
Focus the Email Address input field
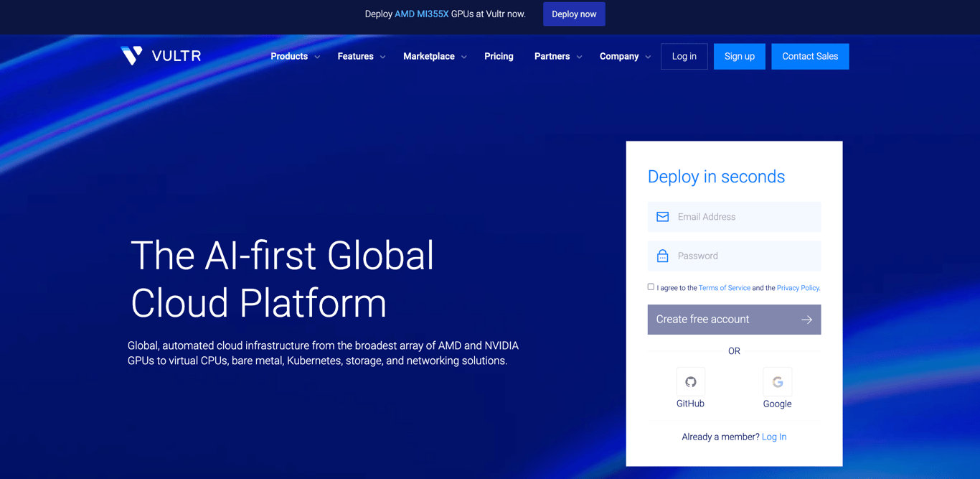click(x=734, y=217)
